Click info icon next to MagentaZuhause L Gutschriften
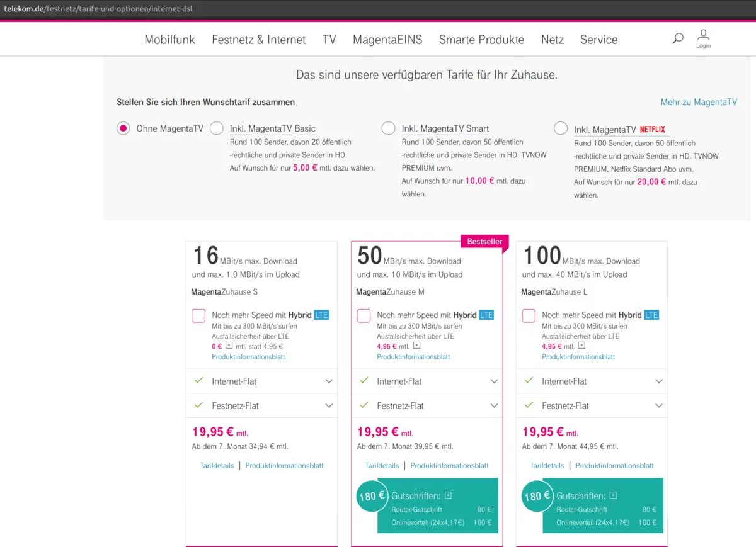Screen dimensions: 756x547 [x=613, y=495]
